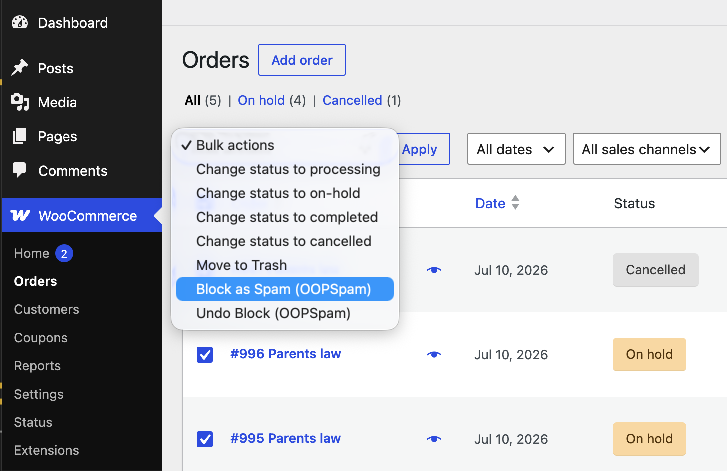Click the Media library icon
This screenshot has height=471, width=727.
point(19,102)
